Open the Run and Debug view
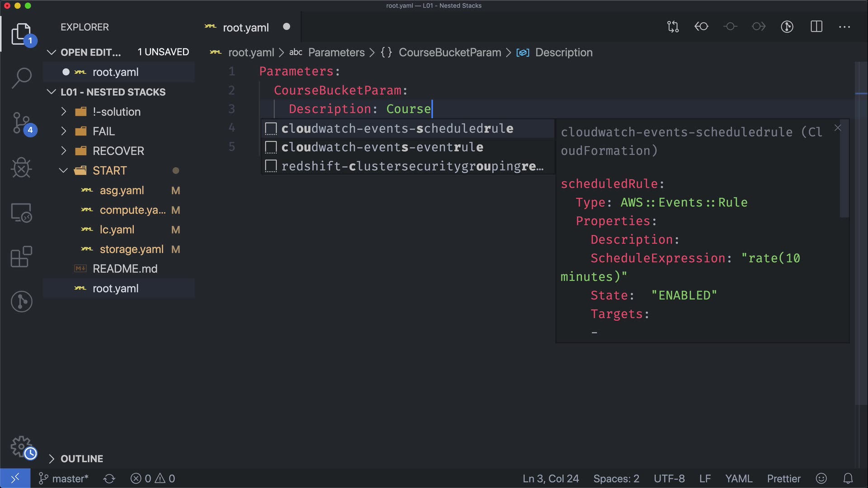The image size is (868, 488). pyautogui.click(x=21, y=168)
